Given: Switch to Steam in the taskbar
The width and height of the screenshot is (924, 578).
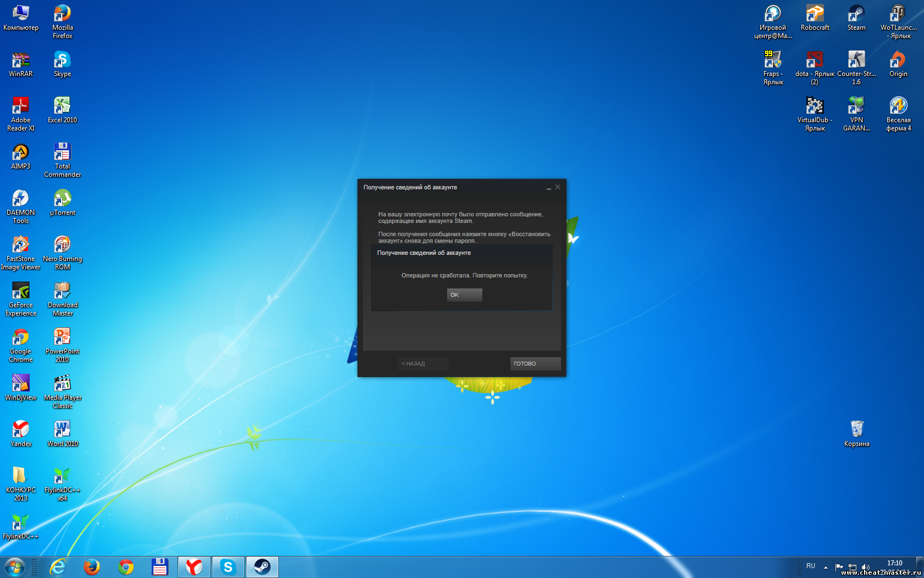Looking at the screenshot, I should click(262, 566).
